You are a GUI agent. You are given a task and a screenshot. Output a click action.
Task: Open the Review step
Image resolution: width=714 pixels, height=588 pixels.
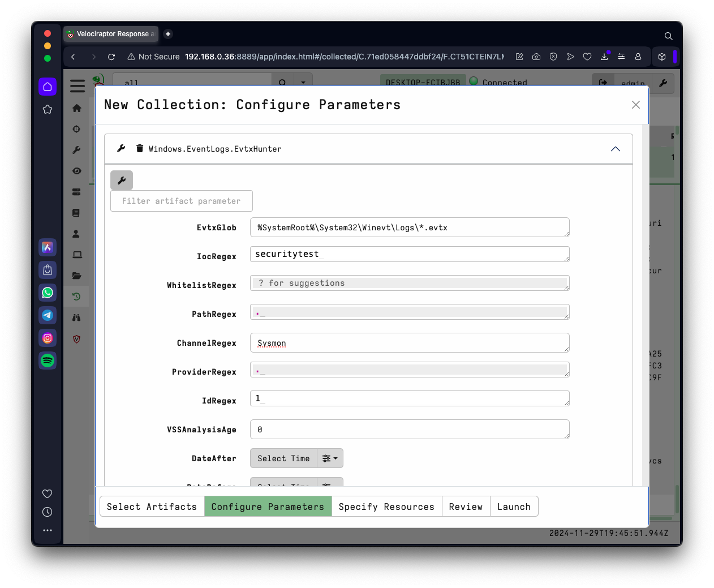click(466, 507)
